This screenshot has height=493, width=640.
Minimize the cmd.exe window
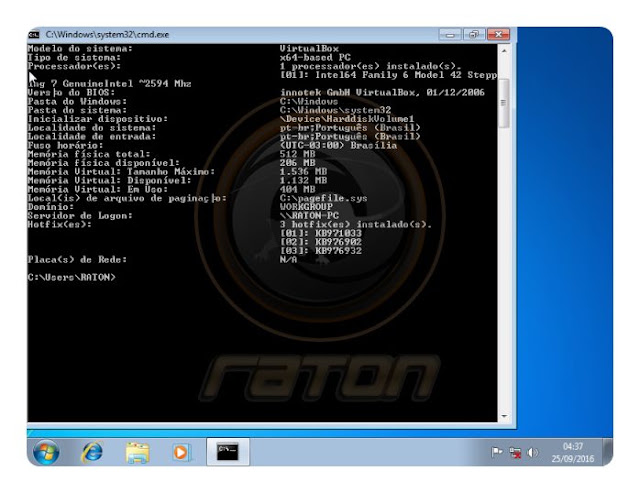[450, 35]
